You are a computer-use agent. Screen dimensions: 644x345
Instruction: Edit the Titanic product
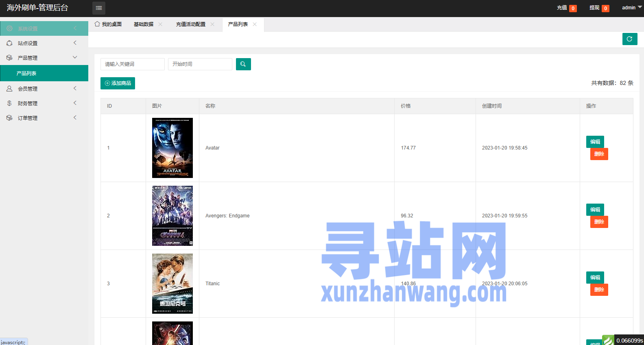(595, 278)
